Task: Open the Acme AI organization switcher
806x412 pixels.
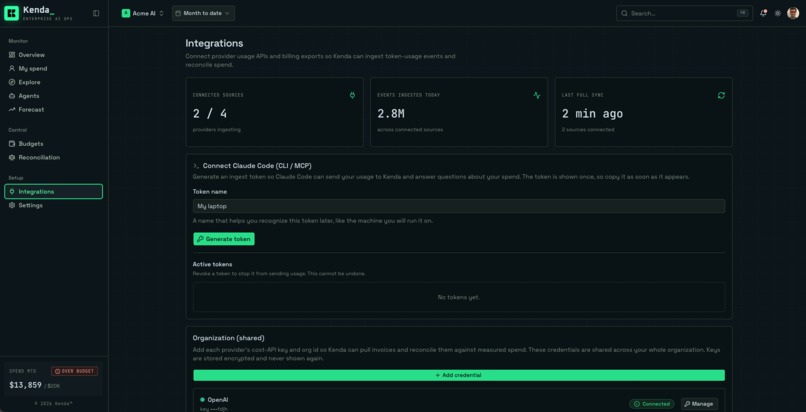Action: (142, 13)
